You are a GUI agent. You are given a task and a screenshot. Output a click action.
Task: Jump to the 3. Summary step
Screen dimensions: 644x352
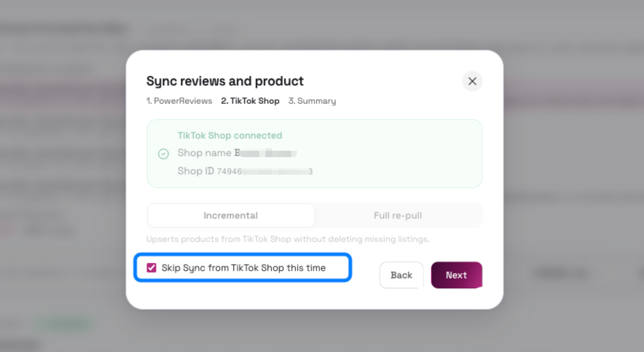tap(312, 101)
